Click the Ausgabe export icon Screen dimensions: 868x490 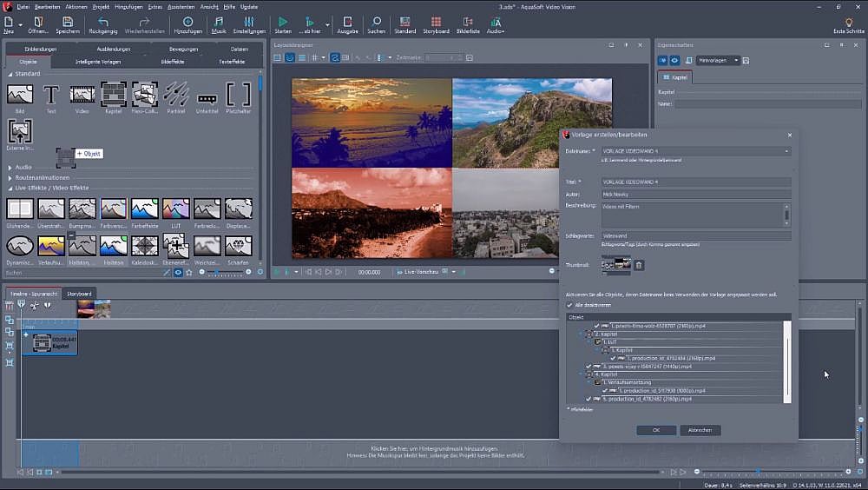pyautogui.click(x=347, y=23)
